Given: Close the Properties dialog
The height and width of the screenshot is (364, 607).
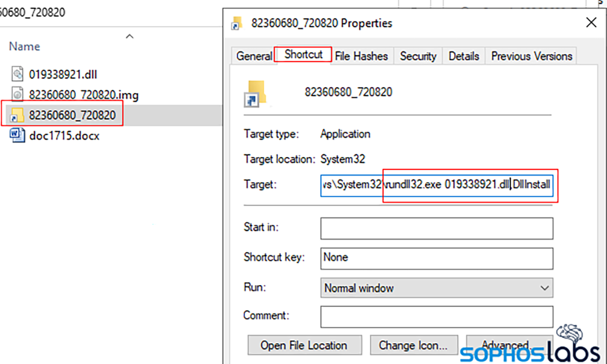Looking at the screenshot, I should [x=590, y=23].
